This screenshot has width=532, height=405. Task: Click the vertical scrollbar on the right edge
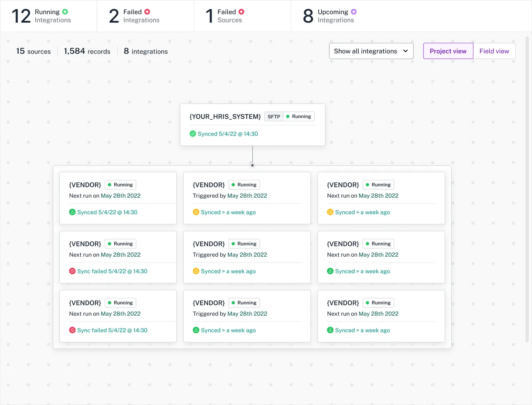point(527,189)
